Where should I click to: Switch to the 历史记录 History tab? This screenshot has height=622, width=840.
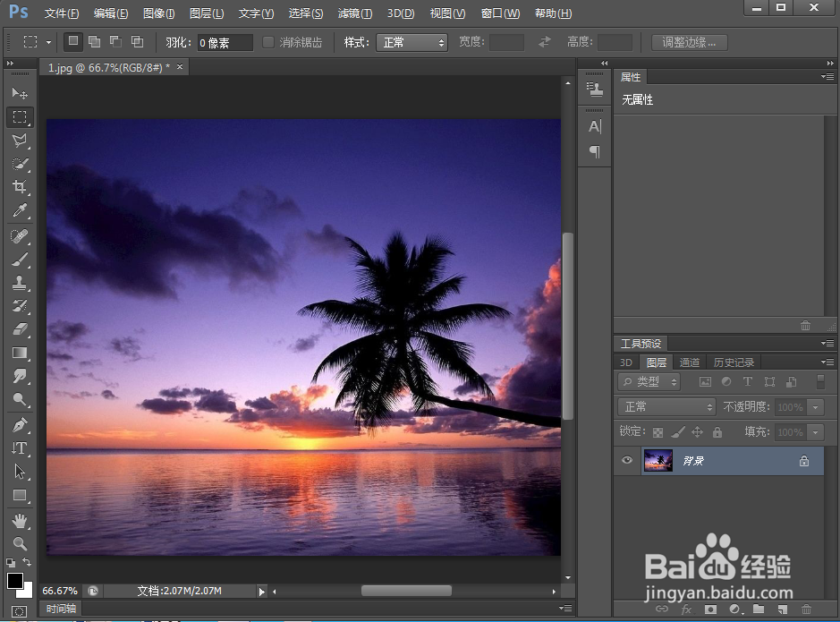pos(734,362)
